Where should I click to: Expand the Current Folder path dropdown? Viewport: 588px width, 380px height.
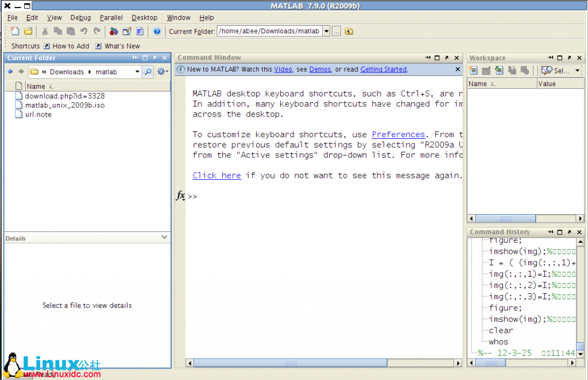[x=326, y=31]
